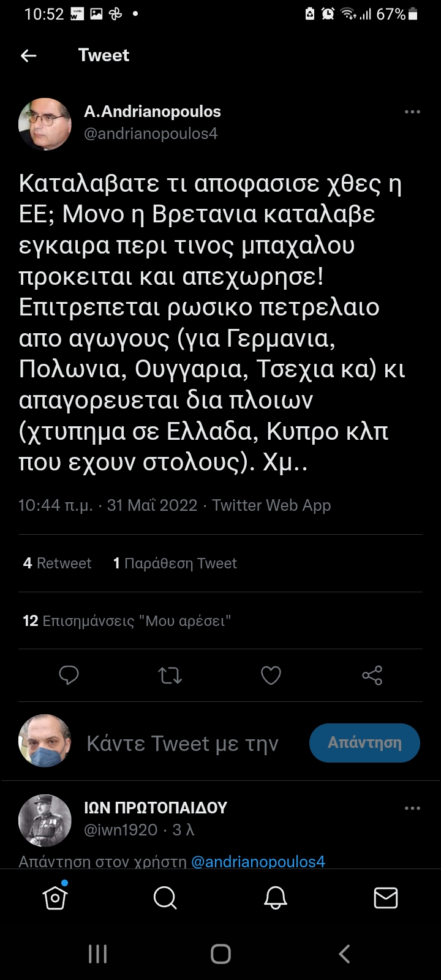
Task: Open A.Andrianopoulos profile picture
Action: 45,124
